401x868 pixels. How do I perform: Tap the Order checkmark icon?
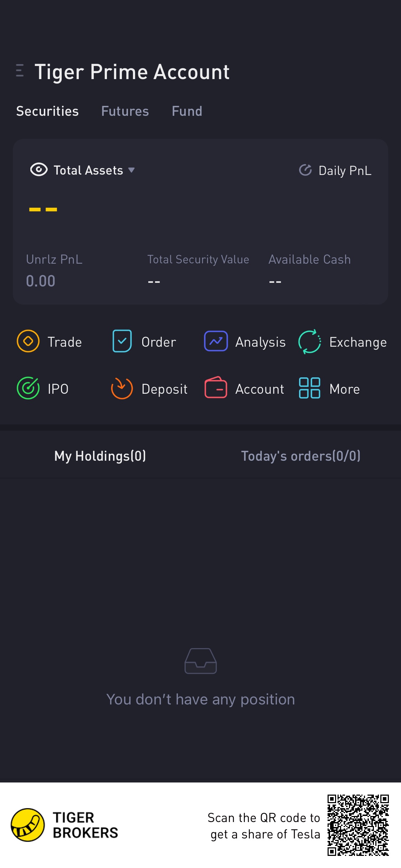(122, 341)
